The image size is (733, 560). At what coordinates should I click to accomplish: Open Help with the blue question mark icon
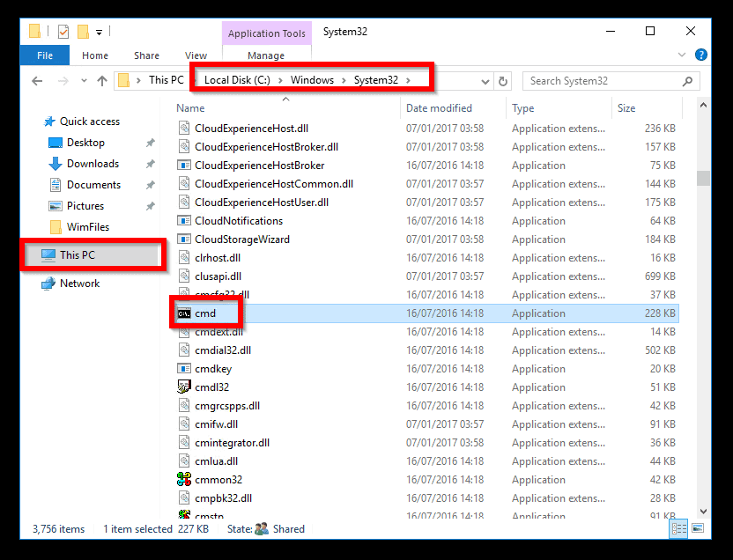click(701, 55)
